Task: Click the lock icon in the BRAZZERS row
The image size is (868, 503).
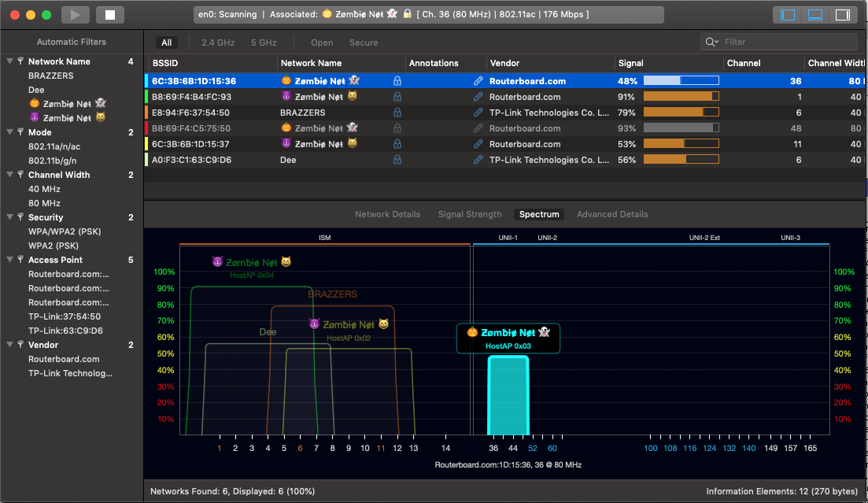Action: [x=397, y=113]
